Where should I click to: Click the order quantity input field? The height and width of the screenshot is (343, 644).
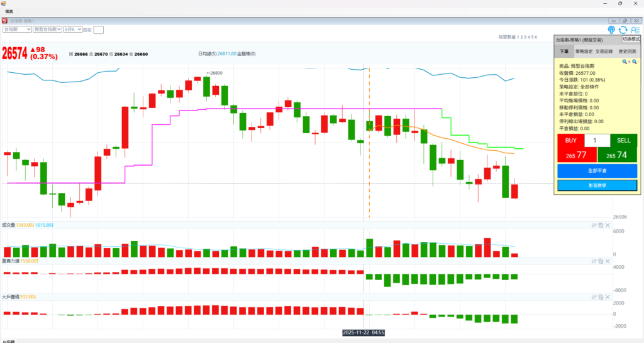[597, 141]
